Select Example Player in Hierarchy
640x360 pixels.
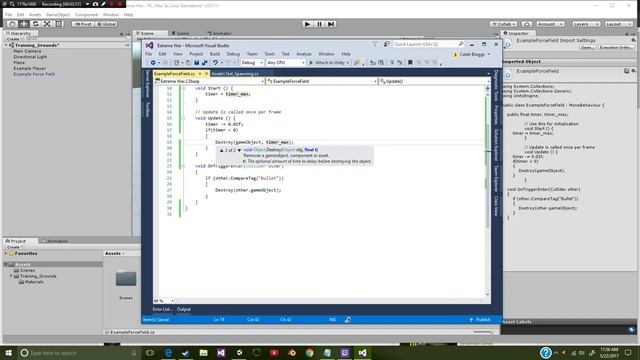[29, 69]
